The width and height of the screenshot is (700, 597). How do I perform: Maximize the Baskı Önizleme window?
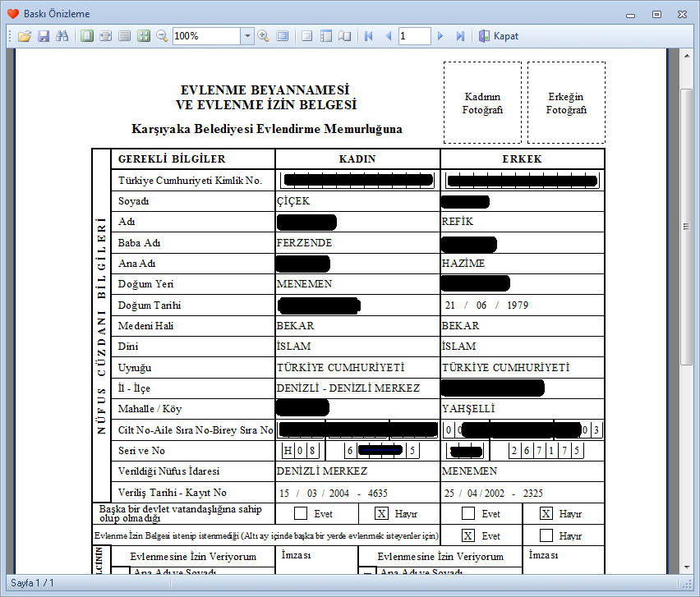point(656,15)
